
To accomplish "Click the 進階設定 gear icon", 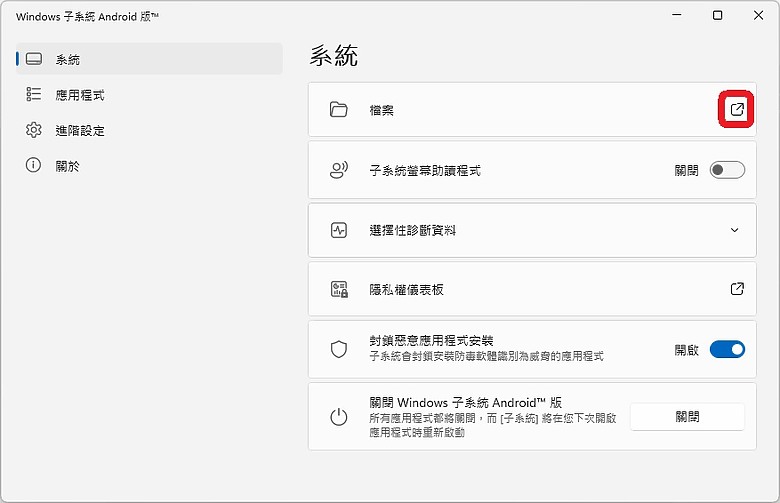I will pos(33,130).
